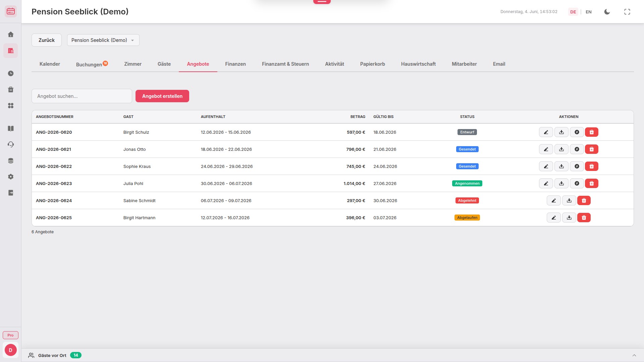Open the clock icon in sidebar
Screen dimensions: 644x362
click(11, 73)
